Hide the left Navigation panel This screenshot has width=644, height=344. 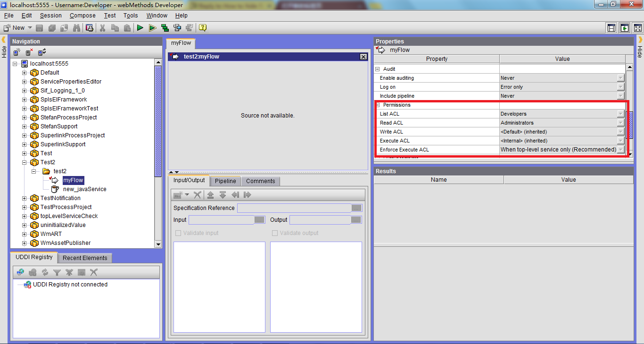point(4,47)
